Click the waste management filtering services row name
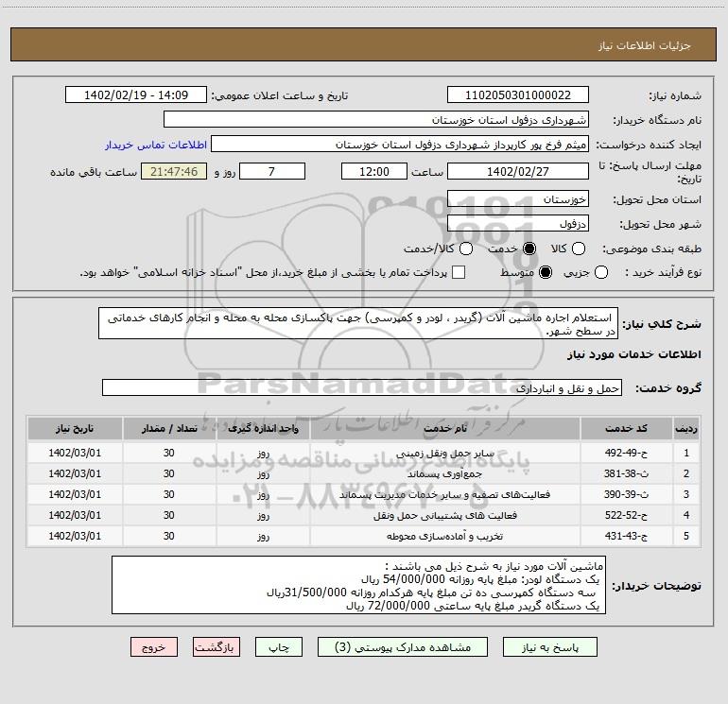 click(x=444, y=495)
